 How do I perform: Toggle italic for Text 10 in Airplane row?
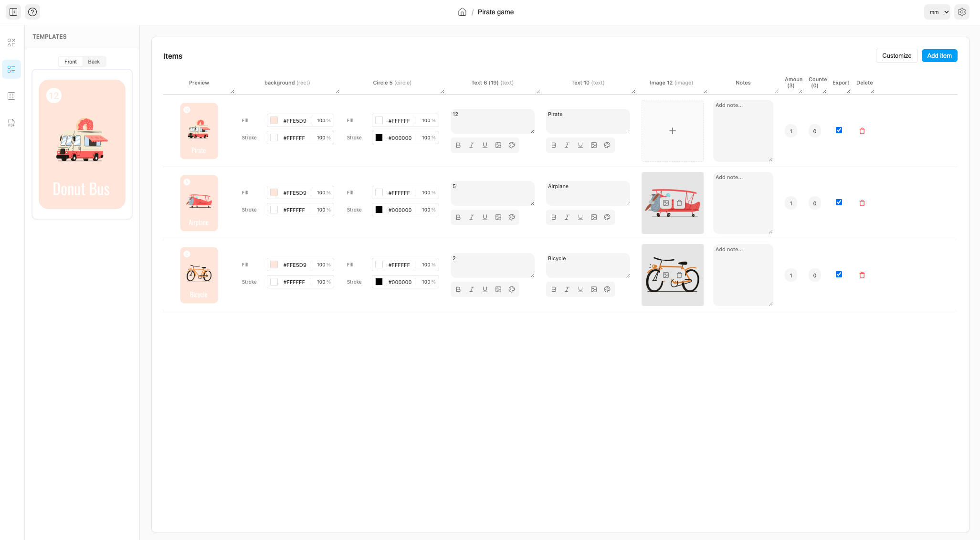[x=567, y=217]
